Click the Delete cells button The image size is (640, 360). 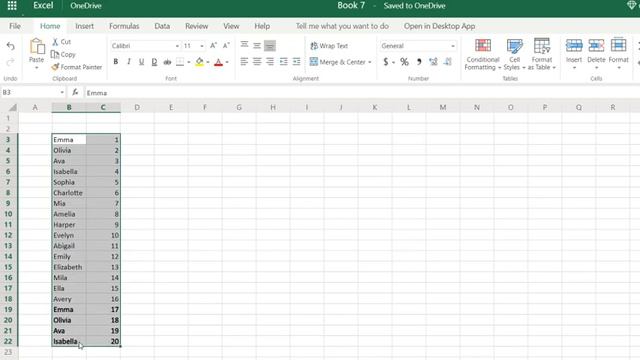pos(596,53)
